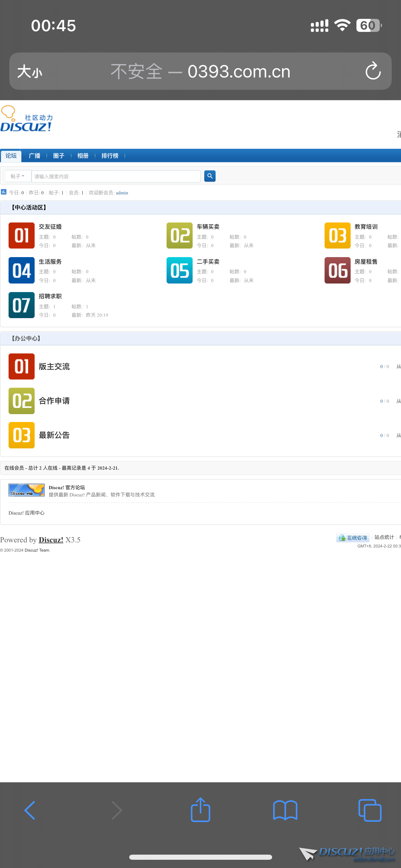Open the 合作申请 forum link

54,401
